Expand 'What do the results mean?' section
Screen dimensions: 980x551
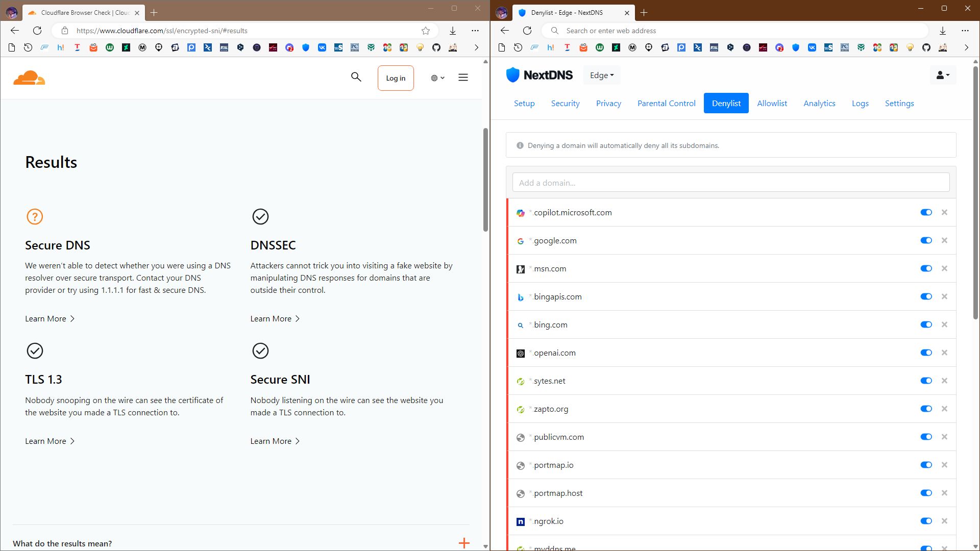click(x=463, y=543)
